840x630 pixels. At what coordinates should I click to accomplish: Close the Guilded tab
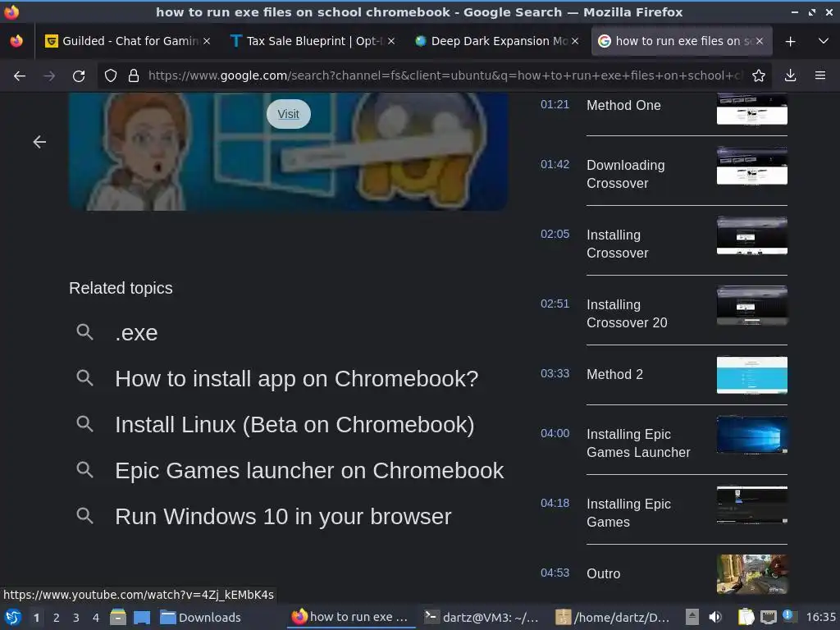click(207, 41)
